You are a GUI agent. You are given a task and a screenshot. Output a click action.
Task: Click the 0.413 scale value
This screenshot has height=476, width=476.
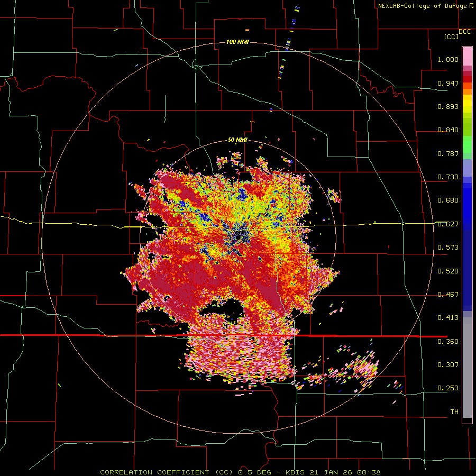(x=448, y=318)
